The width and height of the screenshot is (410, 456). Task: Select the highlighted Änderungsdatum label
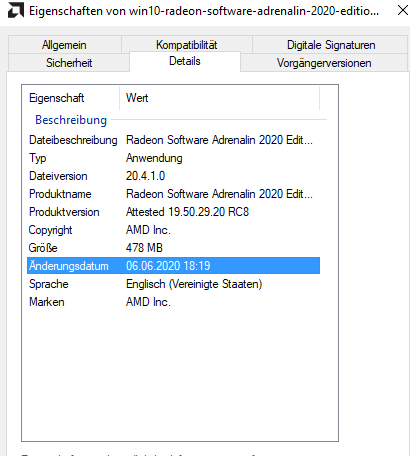pos(69,266)
